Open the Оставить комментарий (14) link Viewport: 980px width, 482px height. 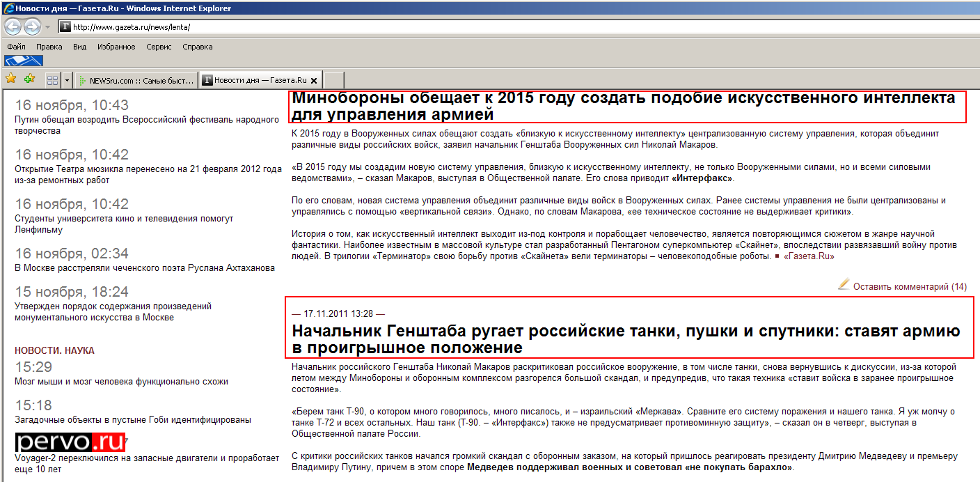pos(910,286)
